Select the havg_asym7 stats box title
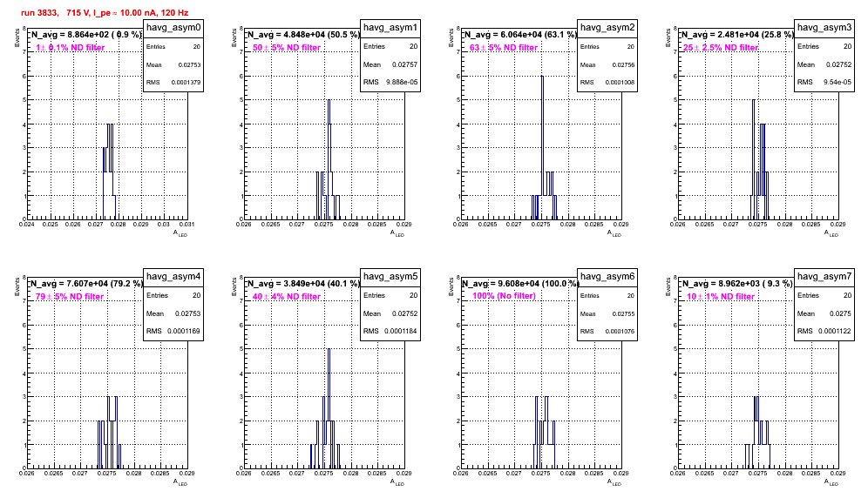The width and height of the screenshot is (868, 498). pyautogui.click(x=824, y=277)
